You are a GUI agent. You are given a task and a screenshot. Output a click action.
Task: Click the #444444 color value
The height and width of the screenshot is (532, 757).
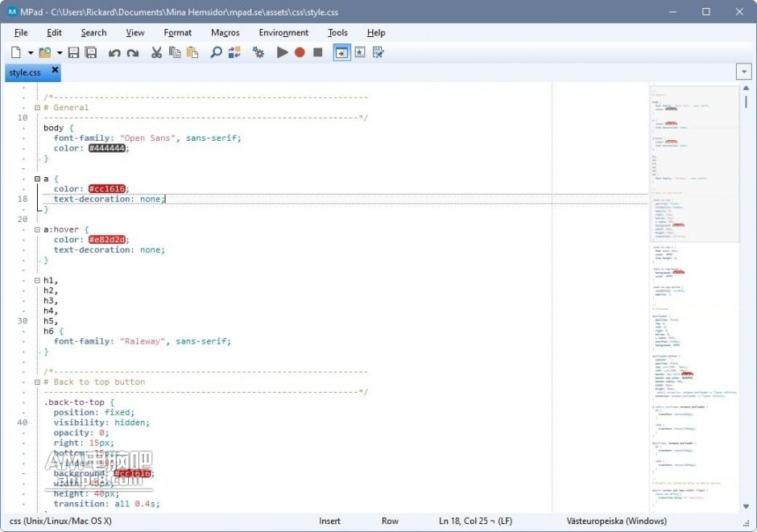pyautogui.click(x=106, y=148)
